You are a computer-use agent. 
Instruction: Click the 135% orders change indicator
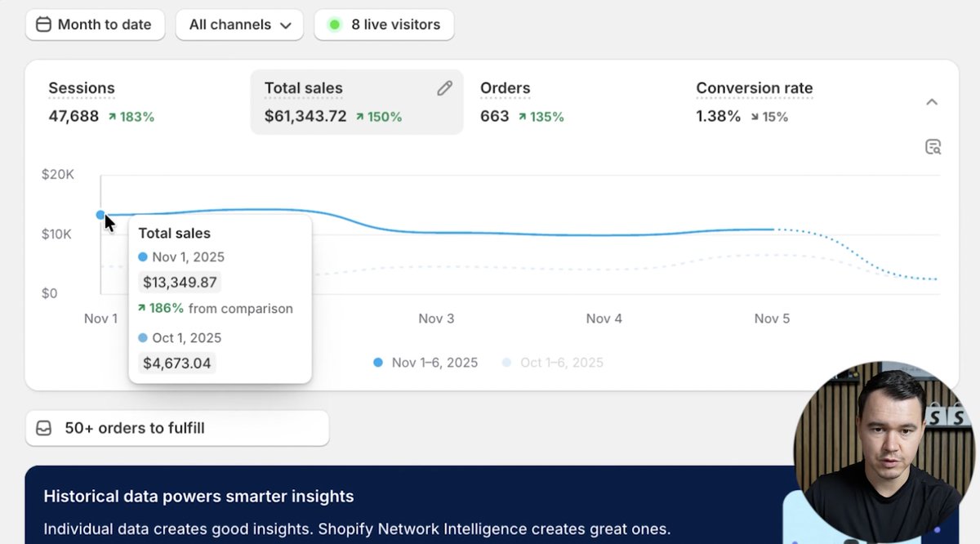(x=541, y=117)
